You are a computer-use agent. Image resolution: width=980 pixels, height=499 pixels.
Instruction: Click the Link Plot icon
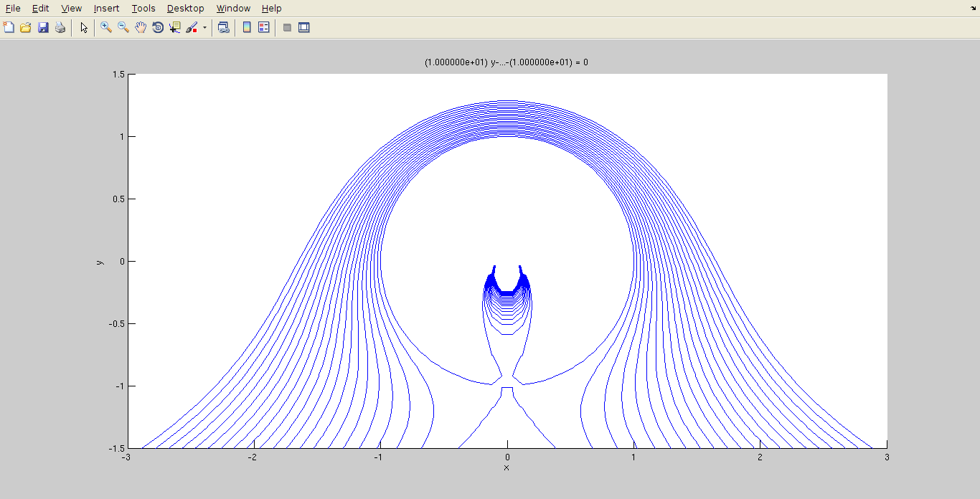click(224, 28)
